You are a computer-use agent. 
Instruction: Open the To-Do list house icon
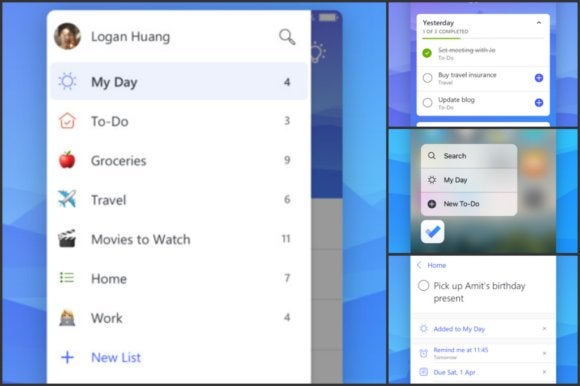[x=67, y=121]
